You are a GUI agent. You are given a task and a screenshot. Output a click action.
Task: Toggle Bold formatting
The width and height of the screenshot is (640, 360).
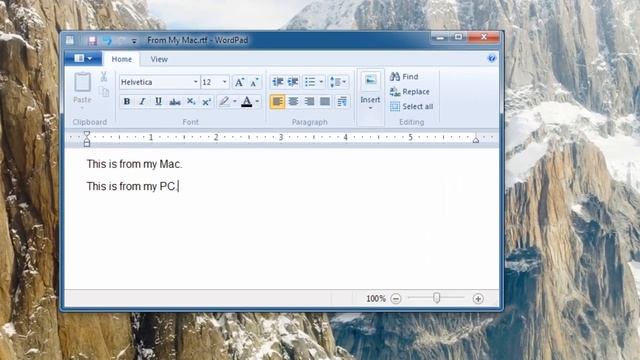(127, 101)
